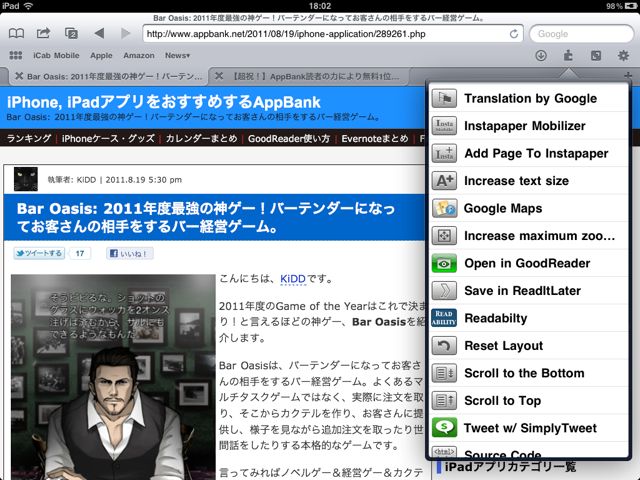This screenshot has height=480, width=640.
Task: Expand the News bookmarks dropdown
Action: pyautogui.click(x=177, y=55)
